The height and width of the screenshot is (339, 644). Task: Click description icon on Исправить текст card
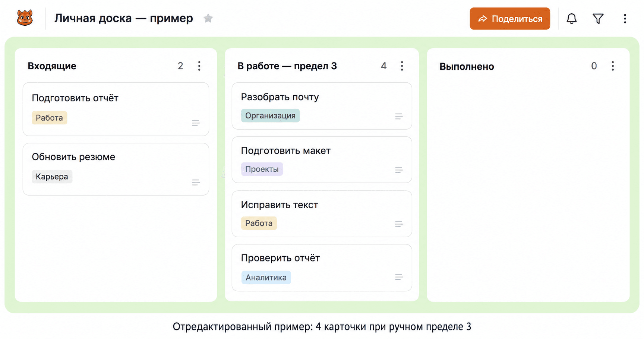coord(399,224)
